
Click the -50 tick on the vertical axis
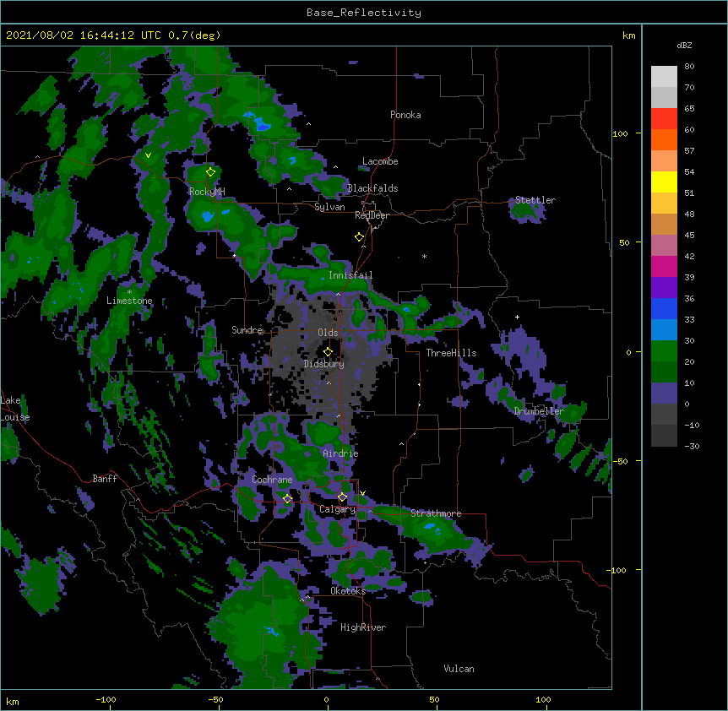621,461
